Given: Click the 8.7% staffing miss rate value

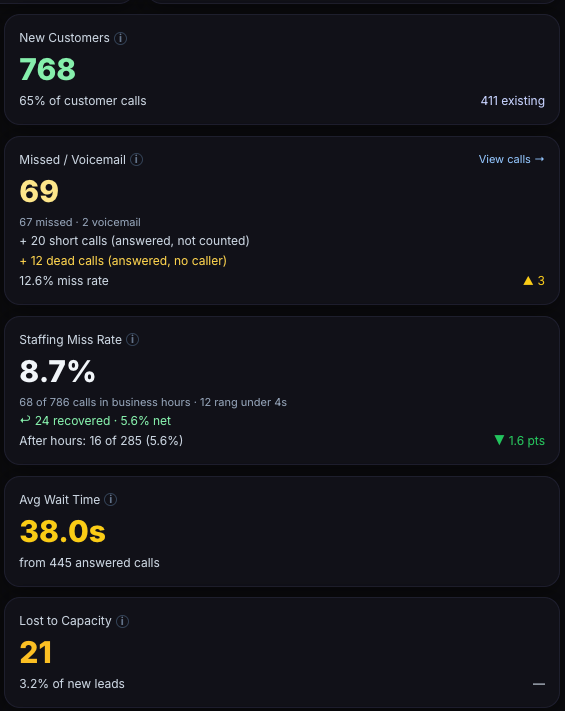Looking at the screenshot, I should coord(57,371).
